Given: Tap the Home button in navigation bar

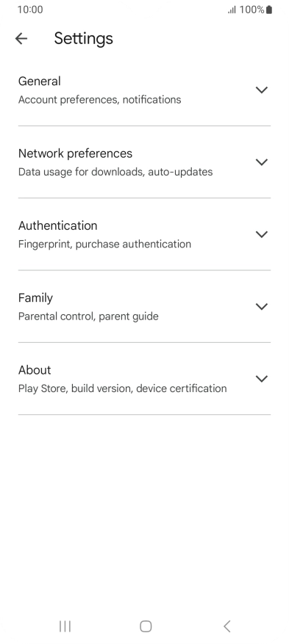Looking at the screenshot, I should point(146,626).
